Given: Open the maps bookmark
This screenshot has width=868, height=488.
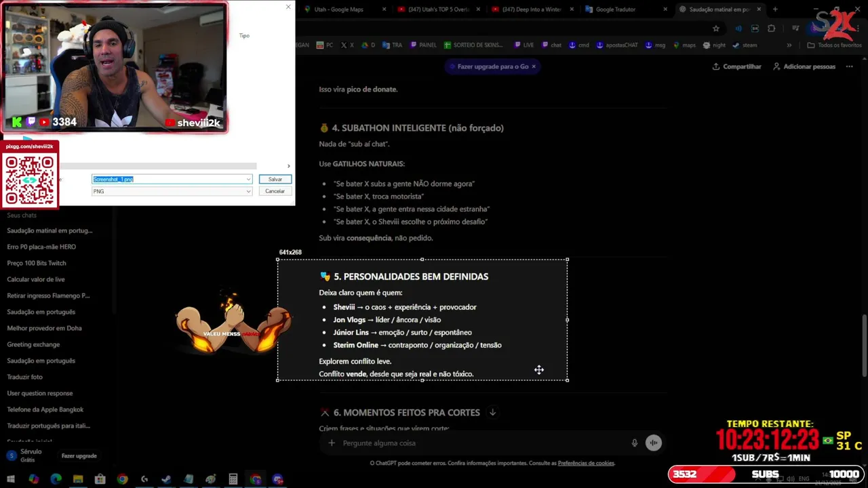Looking at the screenshot, I should point(684,45).
